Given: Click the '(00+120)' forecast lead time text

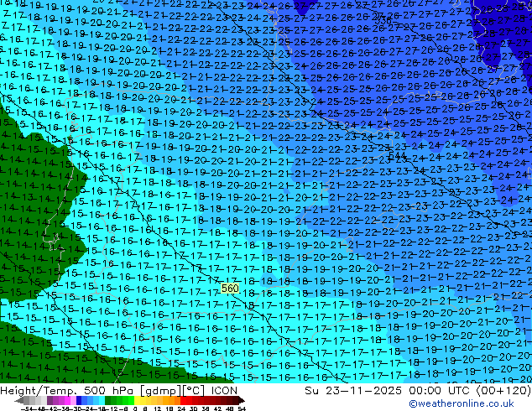Looking at the screenshot, I should coord(503,391).
